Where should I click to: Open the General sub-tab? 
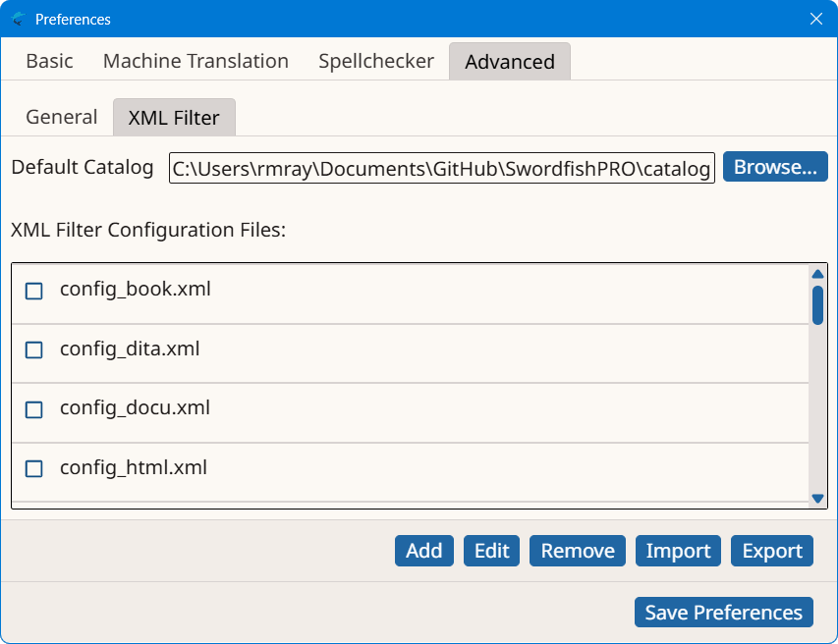[x=62, y=117]
